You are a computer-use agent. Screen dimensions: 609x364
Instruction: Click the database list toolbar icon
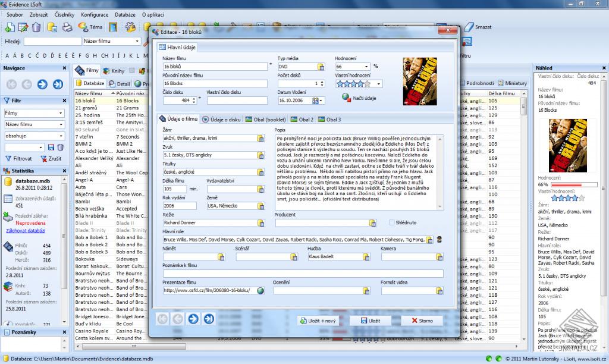(52, 27)
